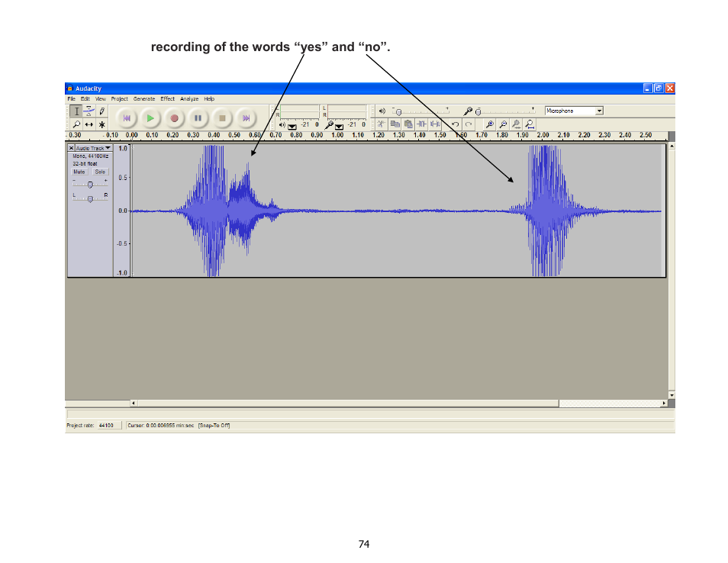Viewport: 728px width, 563px height.
Task: Open the playback meter dropdown arrow
Action: click(292, 126)
